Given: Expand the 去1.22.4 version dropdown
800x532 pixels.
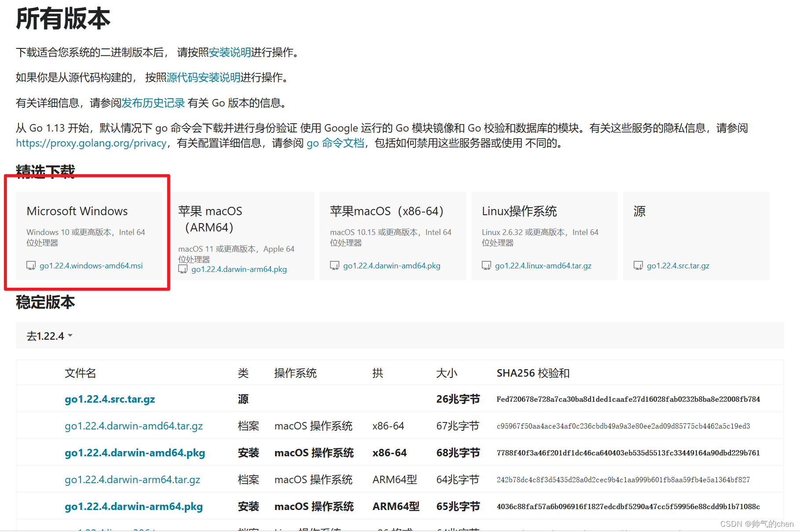Looking at the screenshot, I should 49,336.
